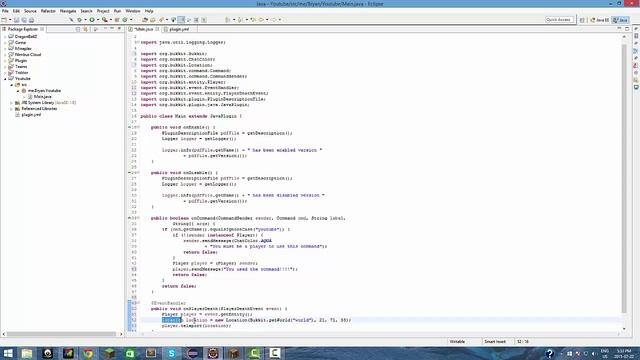640x360 pixels.
Task: Open Skype from the taskbar
Action: click(x=171, y=353)
